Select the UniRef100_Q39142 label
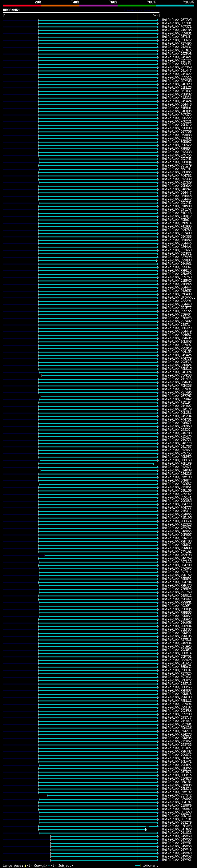197x868 pixels. click(177, 494)
